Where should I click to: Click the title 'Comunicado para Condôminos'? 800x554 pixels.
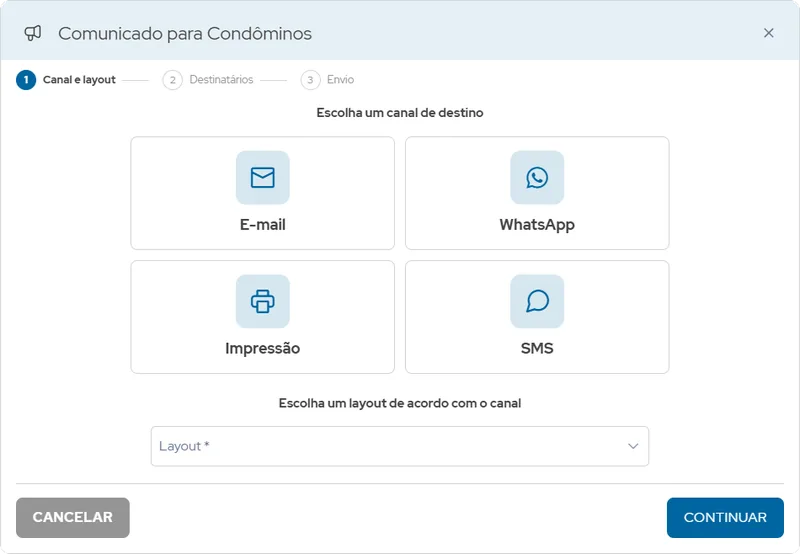(x=185, y=34)
